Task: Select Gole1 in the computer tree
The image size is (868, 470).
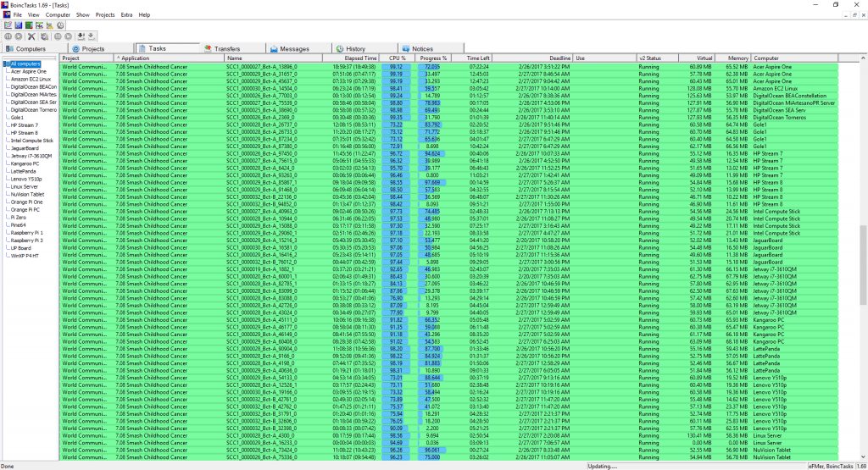Action: coord(17,117)
